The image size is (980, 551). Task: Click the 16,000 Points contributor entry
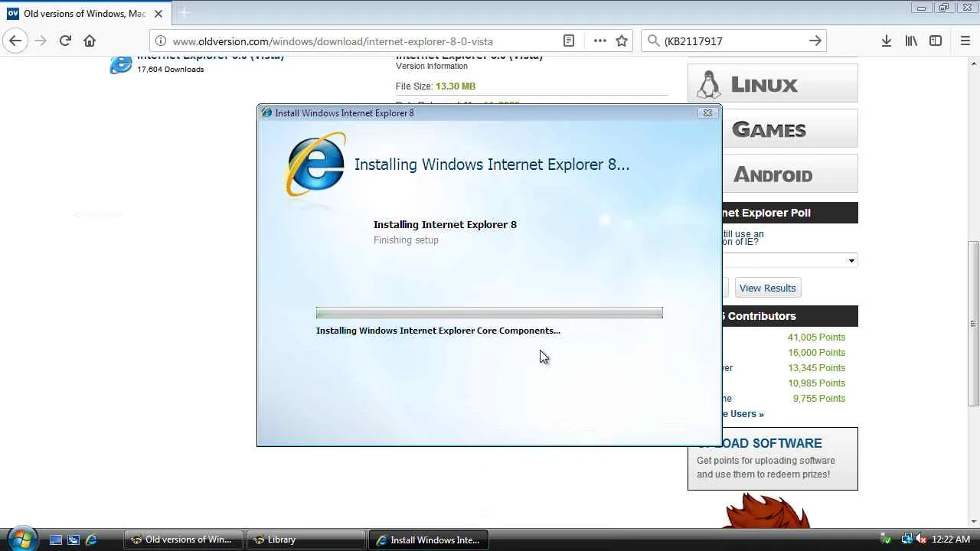[816, 353]
